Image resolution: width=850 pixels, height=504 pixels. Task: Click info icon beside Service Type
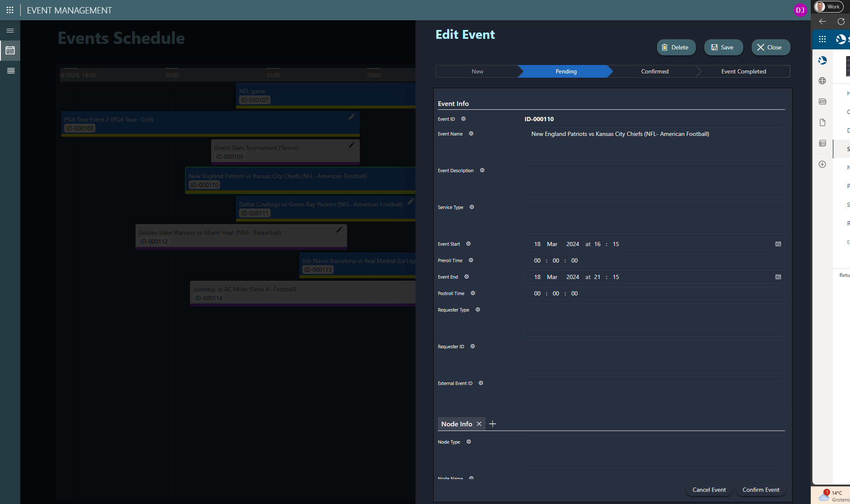[472, 207]
